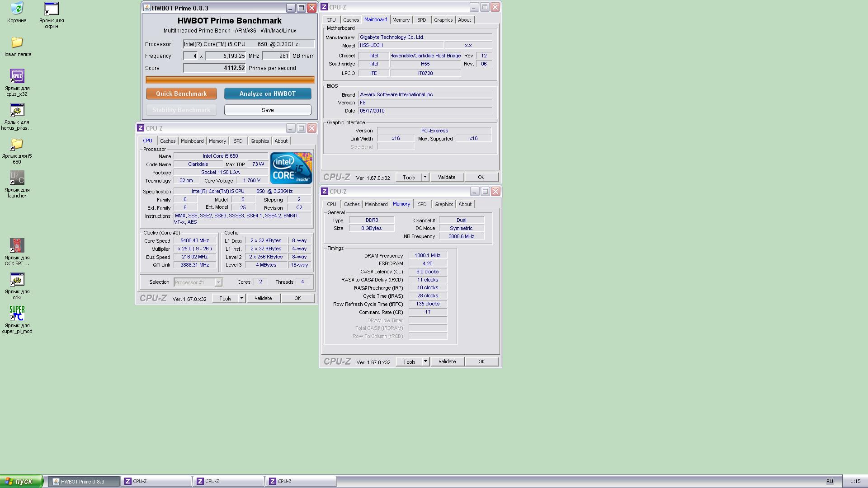Click the Intel Core i5 logo in CPU-Z
This screenshot has height=488, width=868.
pos(291,168)
